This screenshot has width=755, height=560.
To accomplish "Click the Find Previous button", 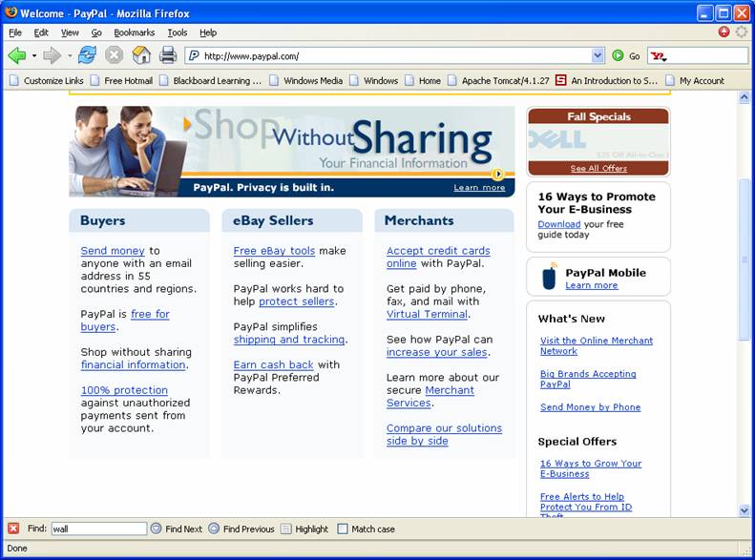I will (x=241, y=529).
